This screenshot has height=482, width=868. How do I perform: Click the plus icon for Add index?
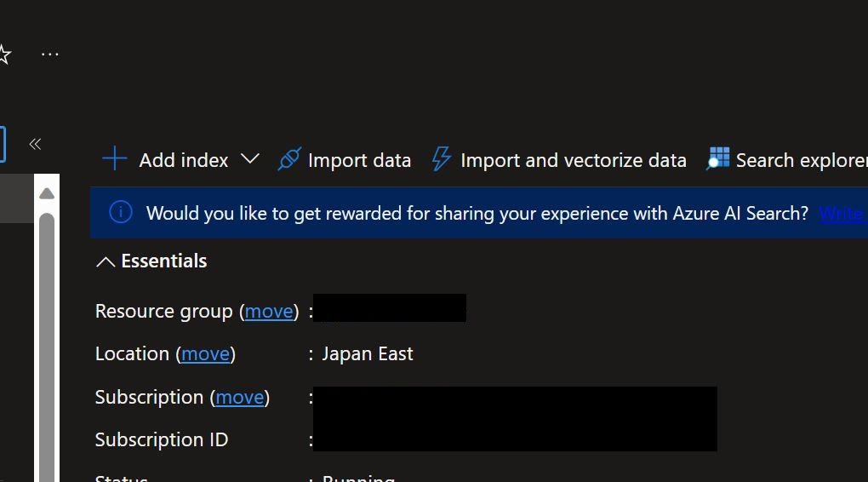point(115,158)
